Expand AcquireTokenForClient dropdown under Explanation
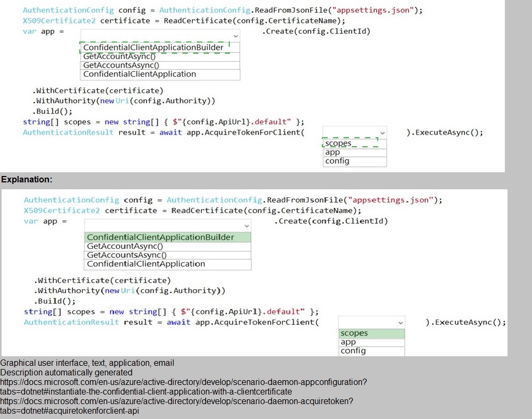 pos(371,323)
